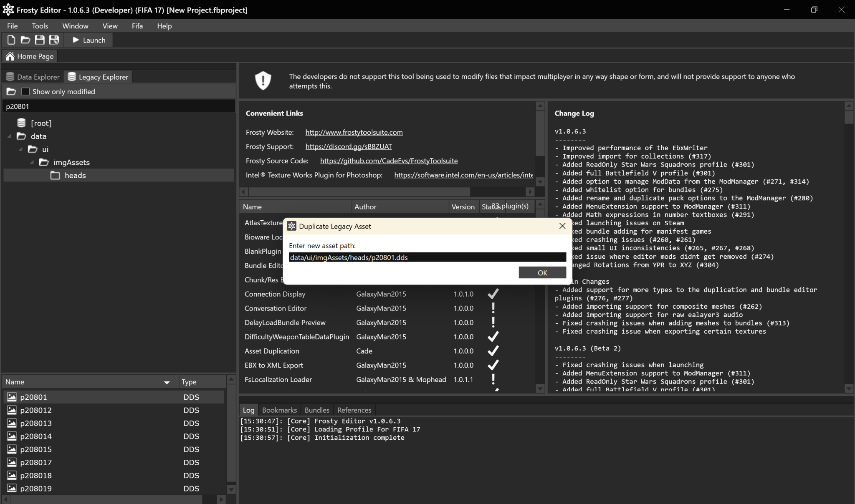Click the Save As toolbar icon
Screen dimensions: 855x504
pyautogui.click(x=54, y=40)
